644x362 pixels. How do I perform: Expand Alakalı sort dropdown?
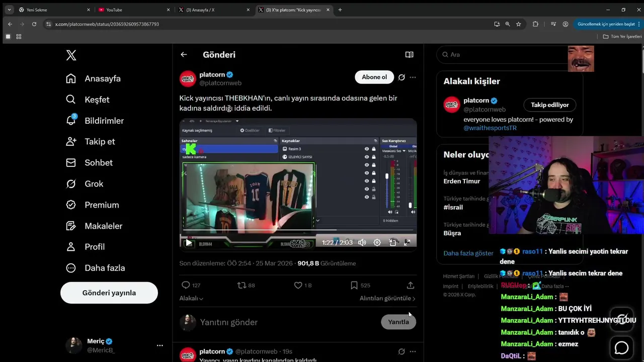click(191, 298)
